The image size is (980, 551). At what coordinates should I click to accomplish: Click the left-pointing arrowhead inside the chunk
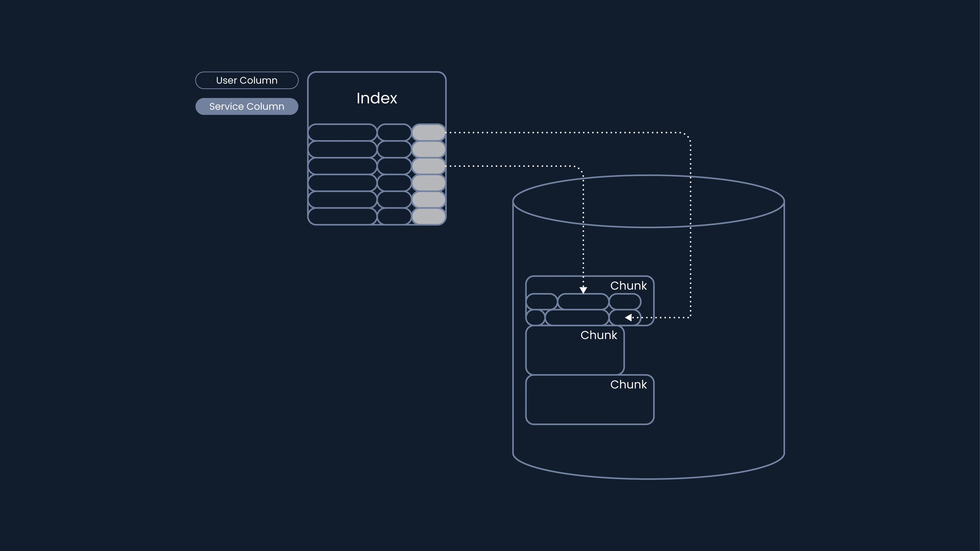[629, 318]
